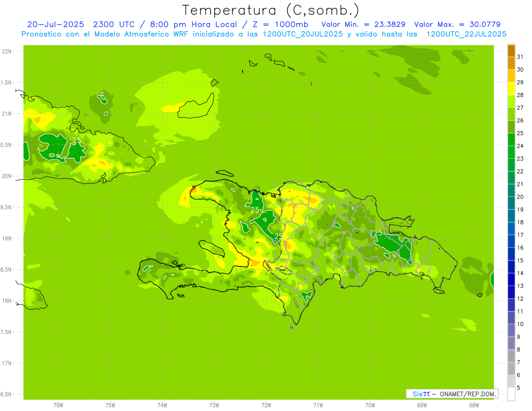Click the "74W" longitude label

(162, 405)
